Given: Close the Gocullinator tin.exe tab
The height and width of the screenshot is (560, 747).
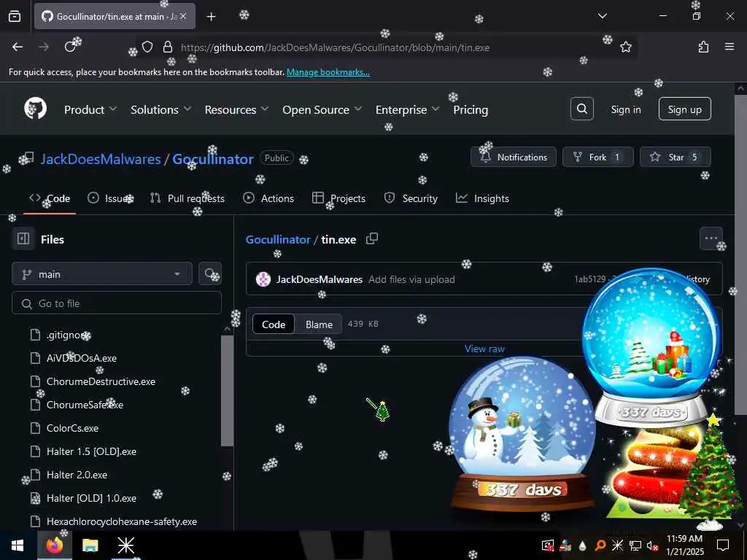Looking at the screenshot, I should (183, 16).
